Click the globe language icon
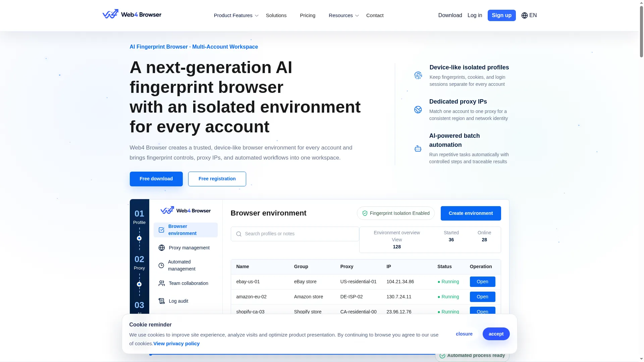644x362 pixels. 525,15
